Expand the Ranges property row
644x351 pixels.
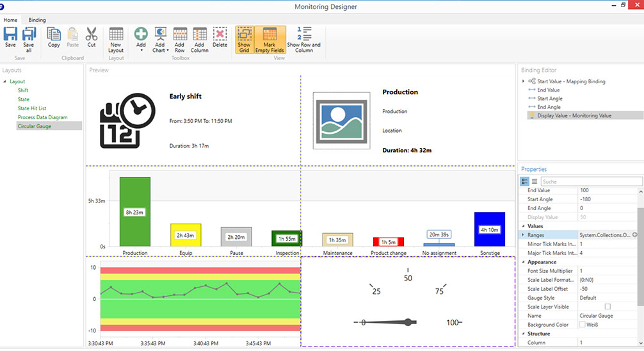tap(523, 234)
